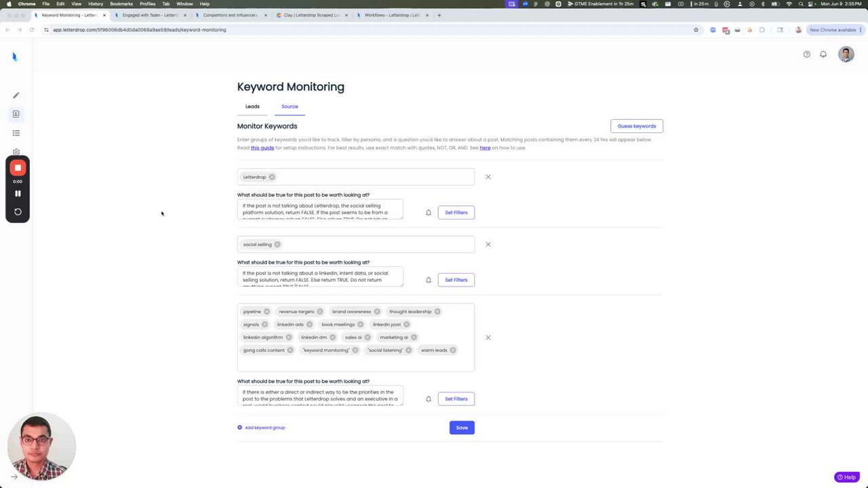
Task: Click the Letterdrop logo in sidebar
Action: [x=14, y=56]
